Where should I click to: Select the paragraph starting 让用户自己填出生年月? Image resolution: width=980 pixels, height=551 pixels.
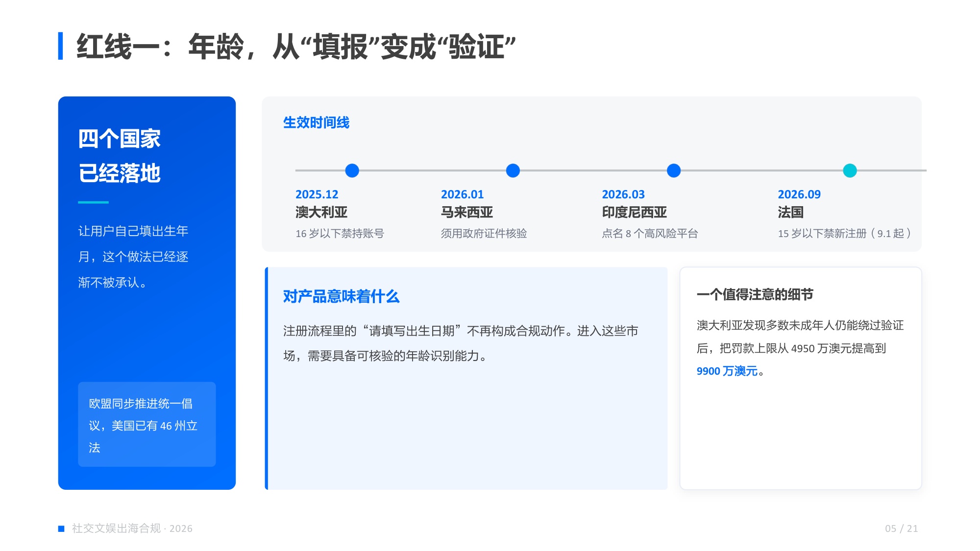point(133,257)
